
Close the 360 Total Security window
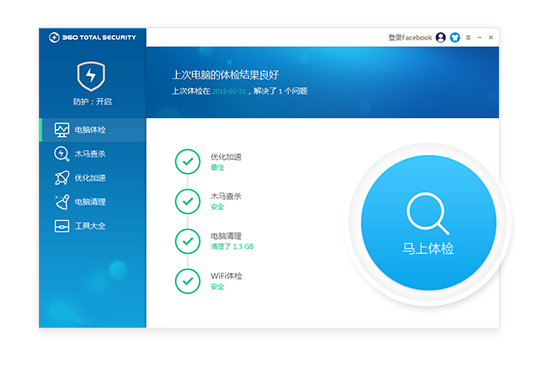click(491, 38)
